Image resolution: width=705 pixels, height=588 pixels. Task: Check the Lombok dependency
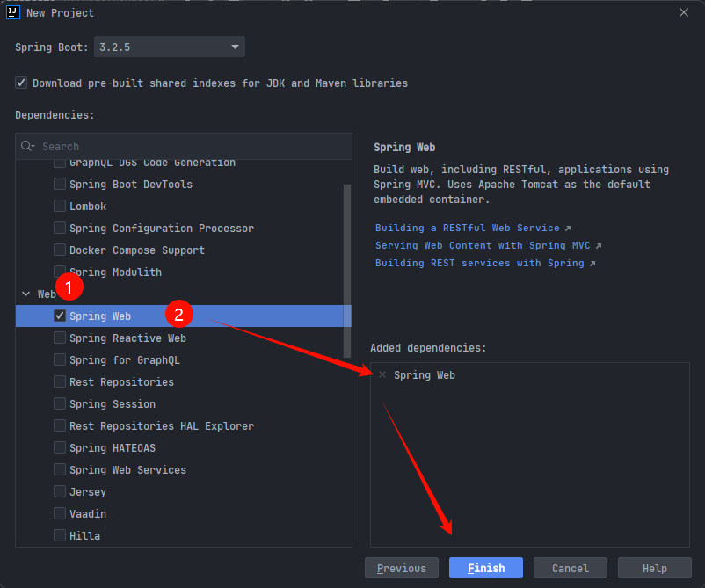pyautogui.click(x=60, y=206)
